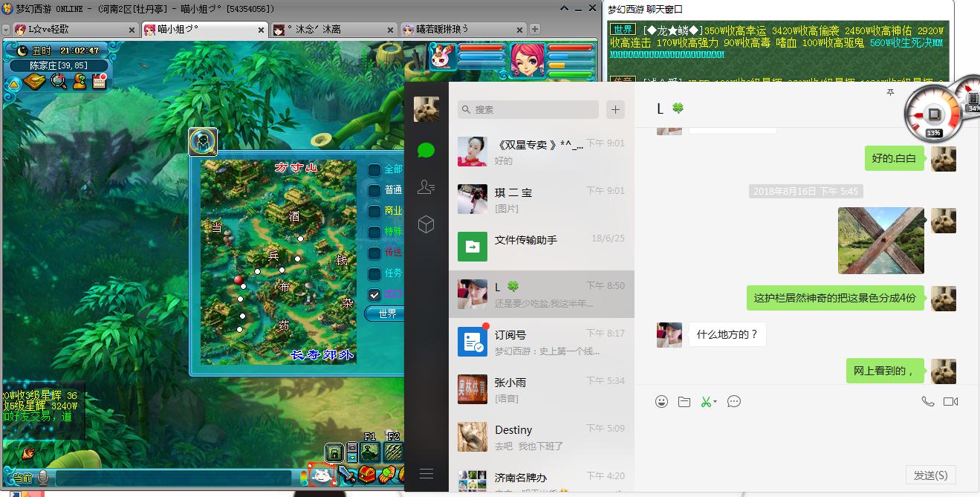Open WeChat contacts icon in sidebar
980x497 pixels.
(426, 187)
